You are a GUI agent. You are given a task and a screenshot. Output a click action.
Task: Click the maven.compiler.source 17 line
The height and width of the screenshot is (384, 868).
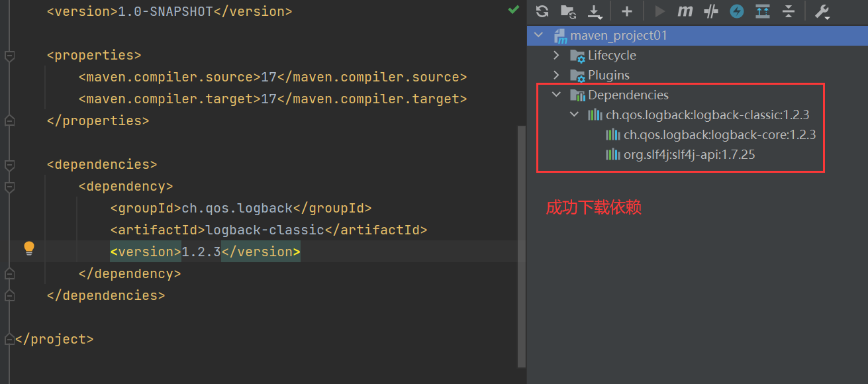tap(273, 77)
